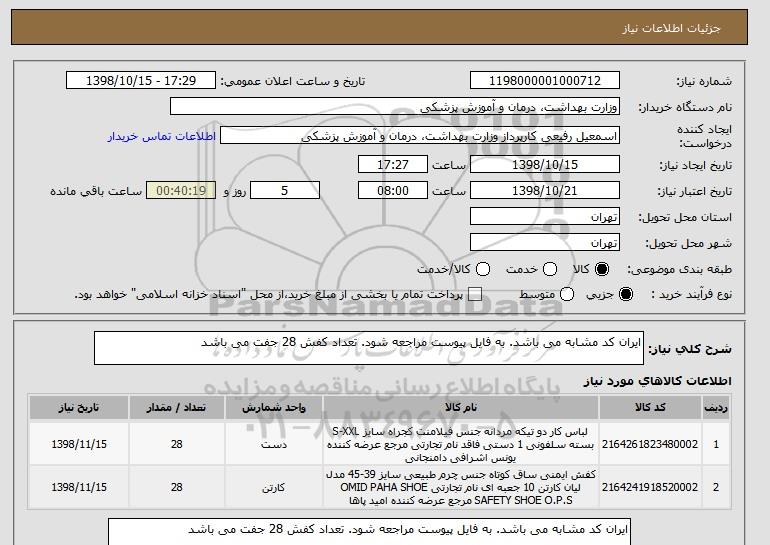Image resolution: width=770 pixels, height=545 pixels.
Task: Select the کالا/خدمت radio button
Action: (x=483, y=269)
